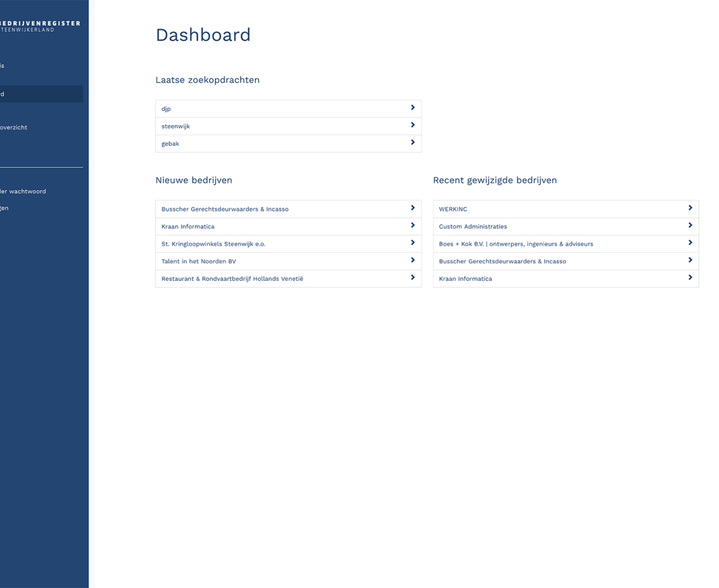
Task: Click chevron beside Kraan Informatica in Nieuwe bedrijven
Action: click(x=412, y=225)
